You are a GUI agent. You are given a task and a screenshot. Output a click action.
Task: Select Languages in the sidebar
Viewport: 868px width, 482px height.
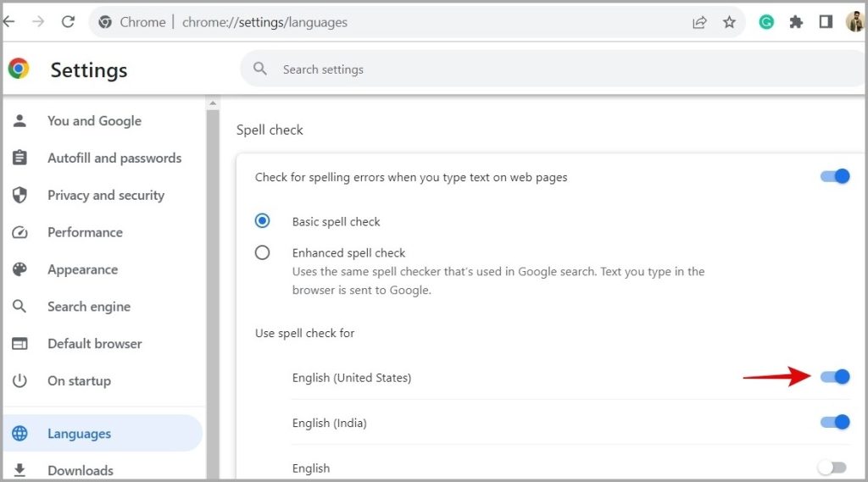(x=103, y=434)
